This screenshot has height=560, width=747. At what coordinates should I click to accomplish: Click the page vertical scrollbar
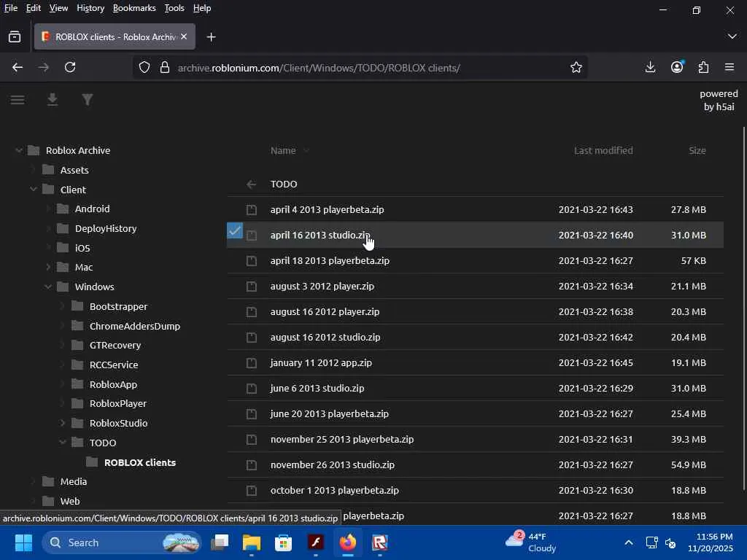click(x=743, y=306)
